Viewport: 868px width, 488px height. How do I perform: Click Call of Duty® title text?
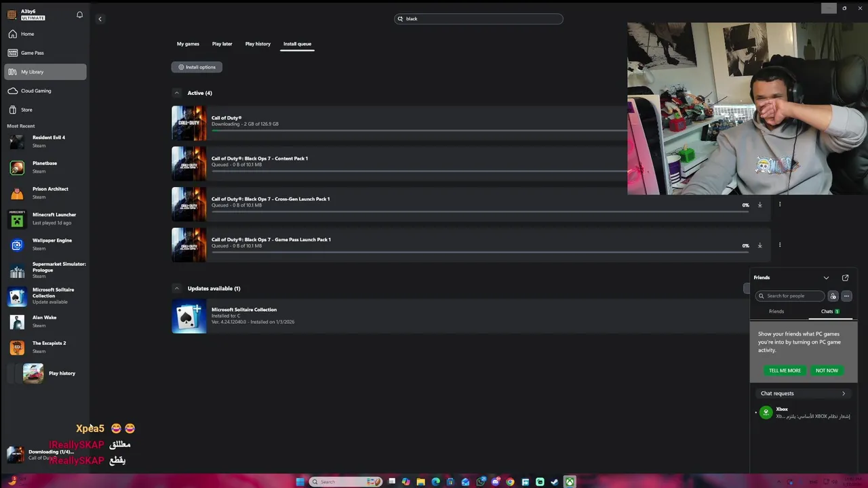tap(226, 118)
